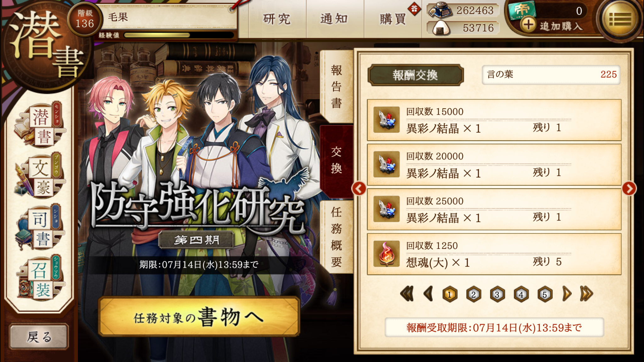Switch to the 任務概要 tab
The image size is (644, 362).
click(336, 237)
